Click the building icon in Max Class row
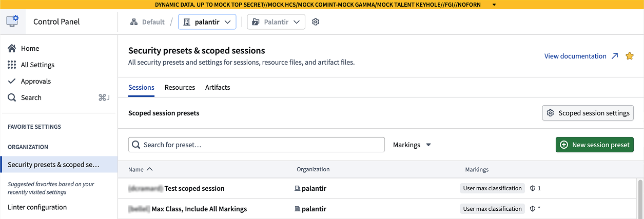Image resolution: width=644 pixels, height=219 pixels. pos(297,209)
